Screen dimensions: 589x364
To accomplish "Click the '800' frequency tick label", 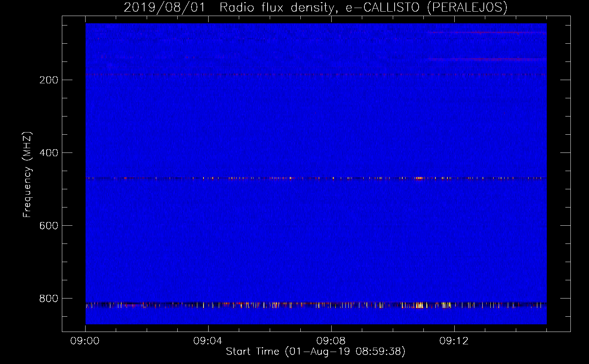I will click(49, 298).
